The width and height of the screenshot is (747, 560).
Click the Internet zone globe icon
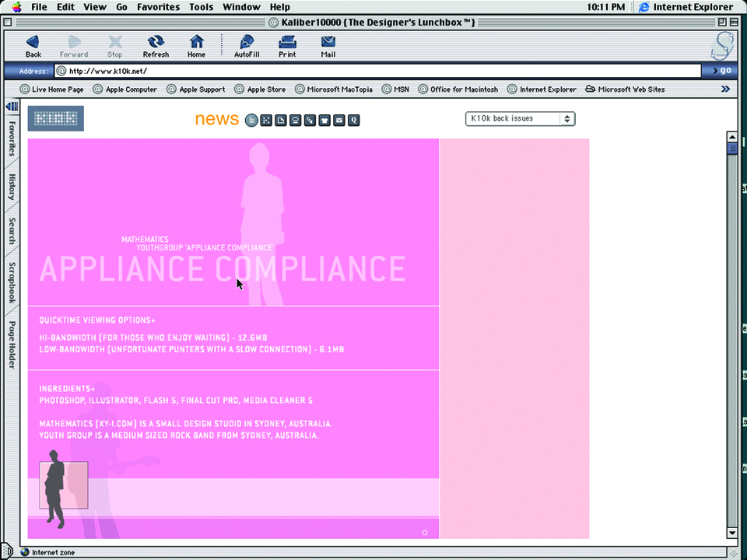[25, 552]
